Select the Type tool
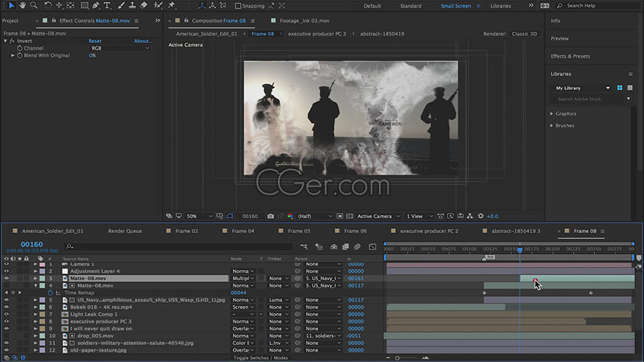Image resolution: width=644 pixels, height=362 pixels. pyautogui.click(x=107, y=5)
